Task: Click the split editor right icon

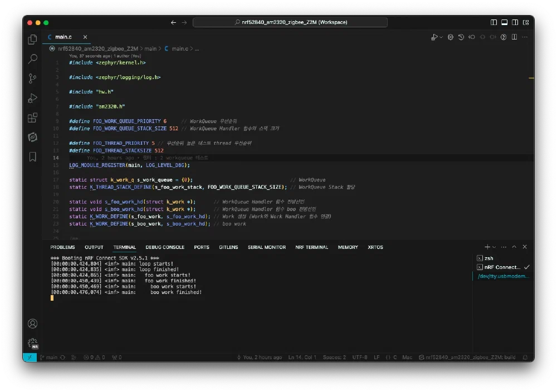Action: click(514, 37)
